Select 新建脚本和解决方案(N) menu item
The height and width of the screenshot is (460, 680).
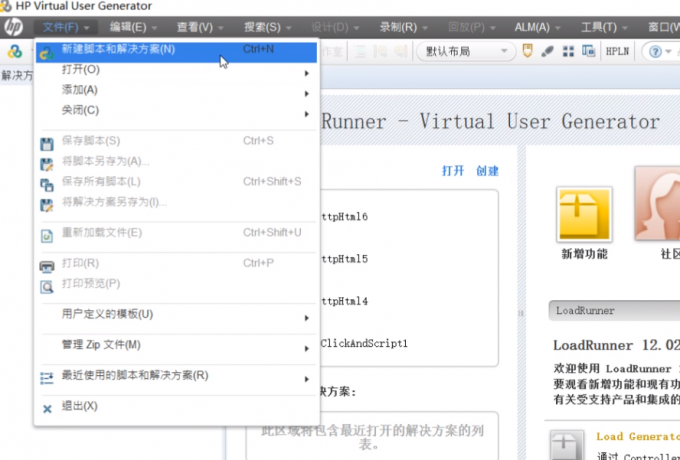[x=177, y=52]
